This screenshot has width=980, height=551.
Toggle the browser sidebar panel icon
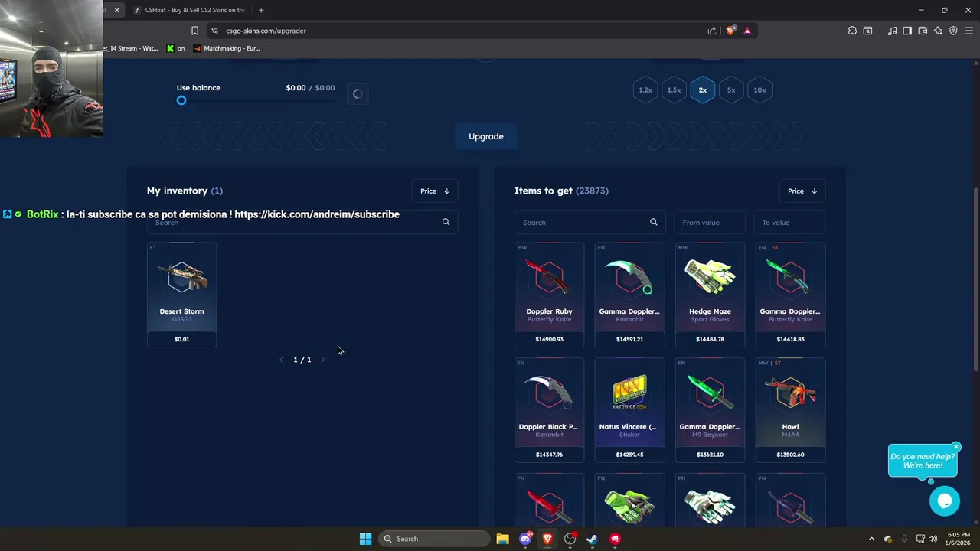(907, 31)
